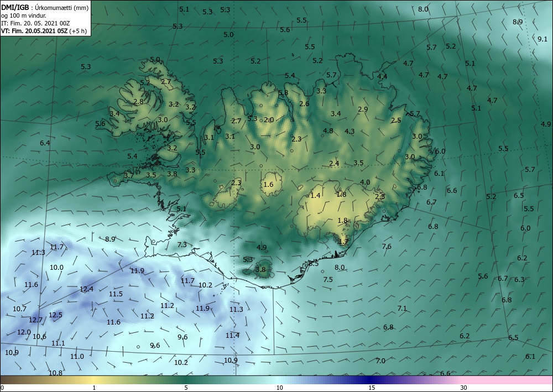Click the 1.4 value on Vatnajökull
Screen dimensions: 553x392
pos(315,195)
